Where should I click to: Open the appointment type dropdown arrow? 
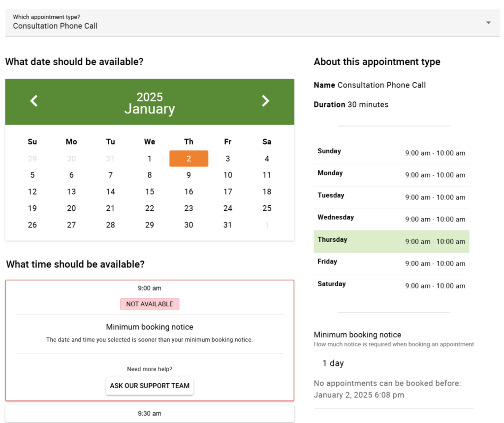click(488, 23)
